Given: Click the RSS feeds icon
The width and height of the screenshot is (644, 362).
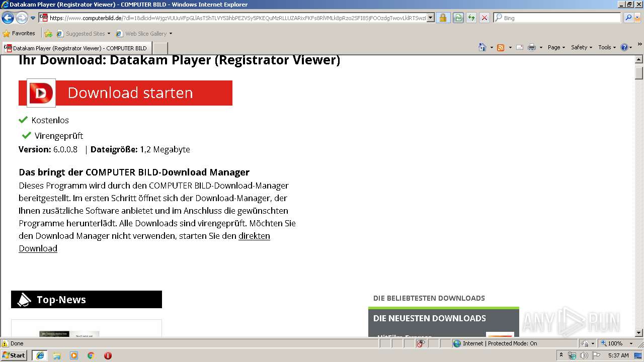Looking at the screenshot, I should coord(501,47).
